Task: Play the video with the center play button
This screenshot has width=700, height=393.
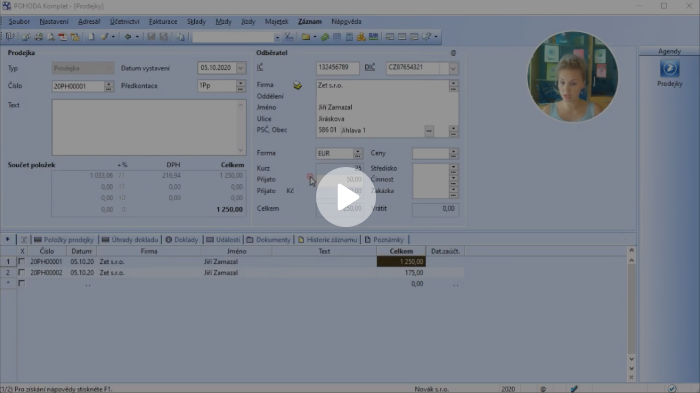Action: [346, 197]
